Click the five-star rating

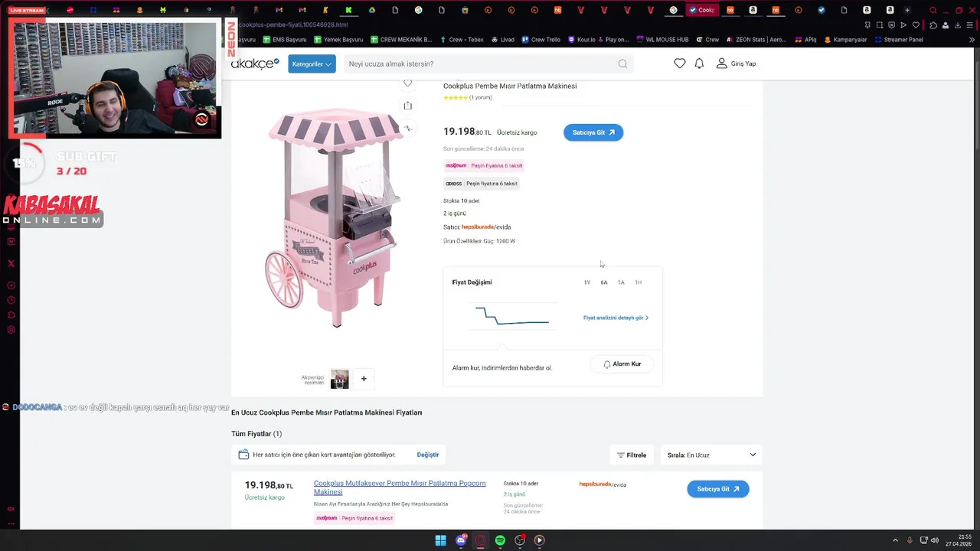(x=456, y=98)
